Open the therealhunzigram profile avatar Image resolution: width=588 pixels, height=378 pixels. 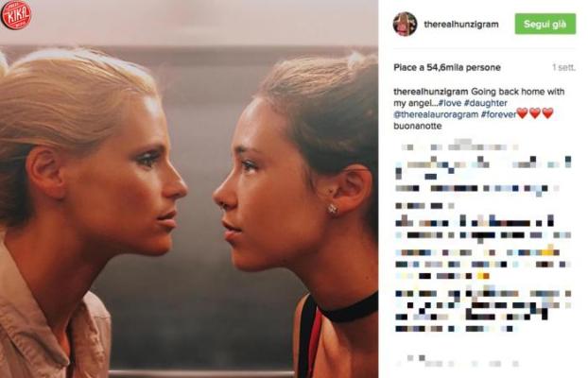pyautogui.click(x=405, y=24)
